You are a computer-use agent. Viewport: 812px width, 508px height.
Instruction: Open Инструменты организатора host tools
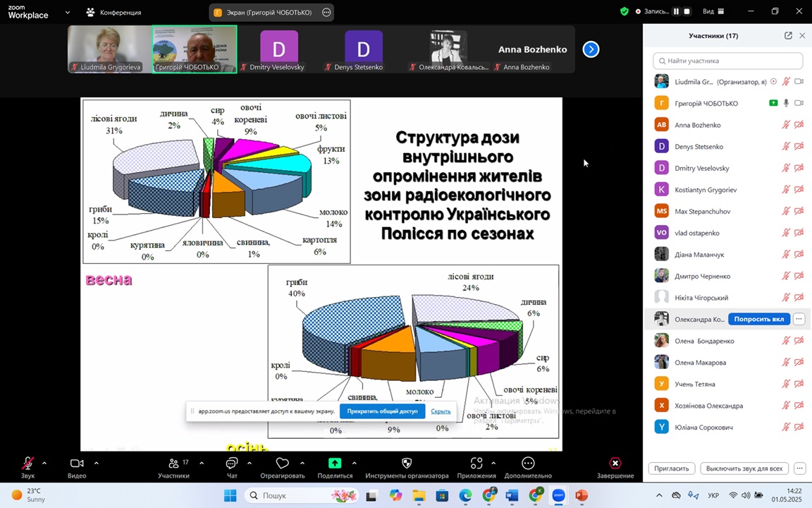click(407, 467)
